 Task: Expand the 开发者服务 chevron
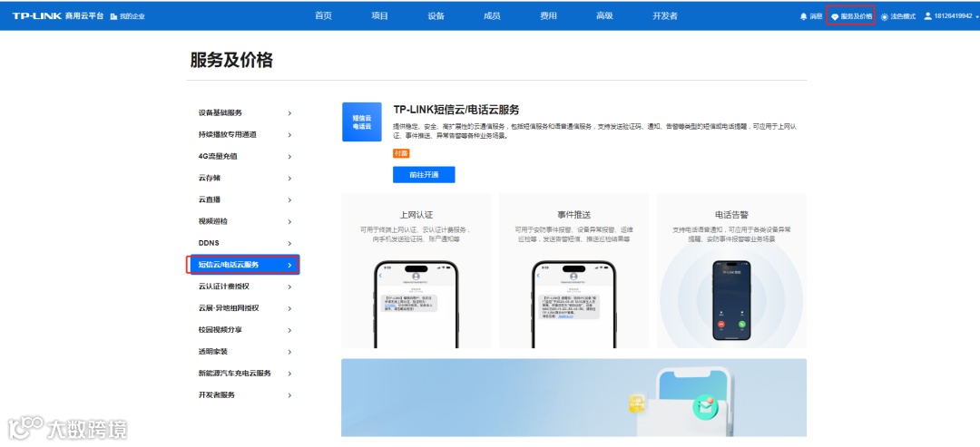289,395
